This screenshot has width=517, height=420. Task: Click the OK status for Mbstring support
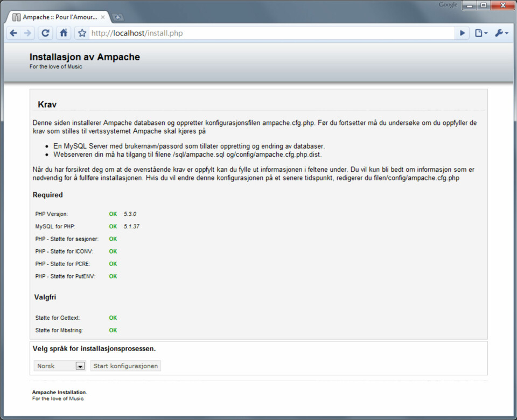[113, 330]
